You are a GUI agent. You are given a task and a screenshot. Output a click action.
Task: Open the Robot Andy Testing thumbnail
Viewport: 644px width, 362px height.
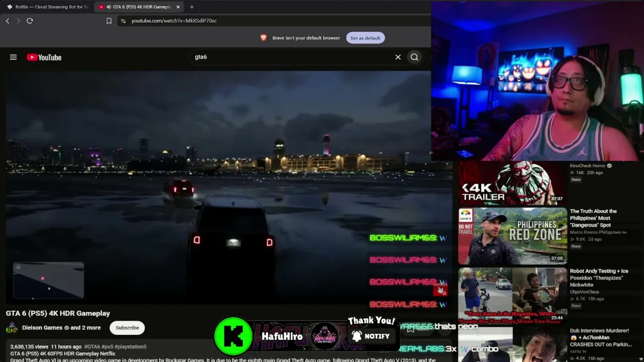click(x=512, y=295)
